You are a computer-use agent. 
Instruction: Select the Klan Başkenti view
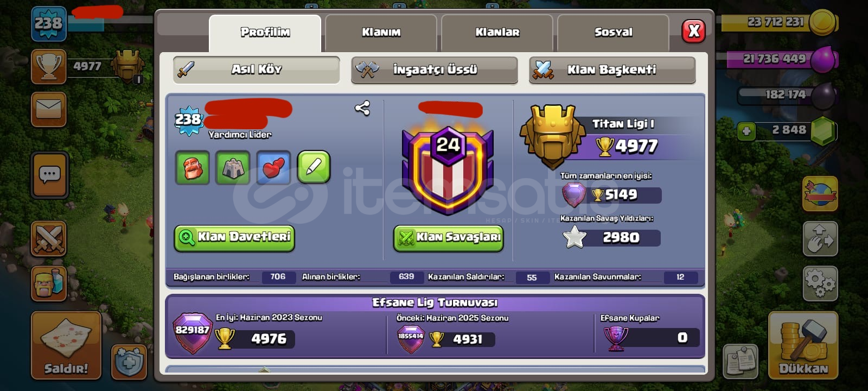pyautogui.click(x=612, y=70)
